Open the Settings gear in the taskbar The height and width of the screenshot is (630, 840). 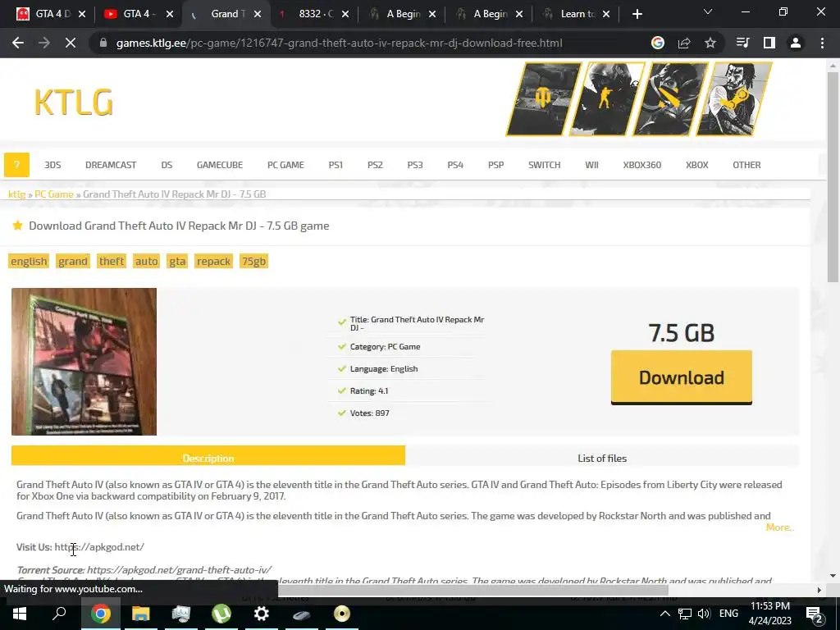point(262,614)
